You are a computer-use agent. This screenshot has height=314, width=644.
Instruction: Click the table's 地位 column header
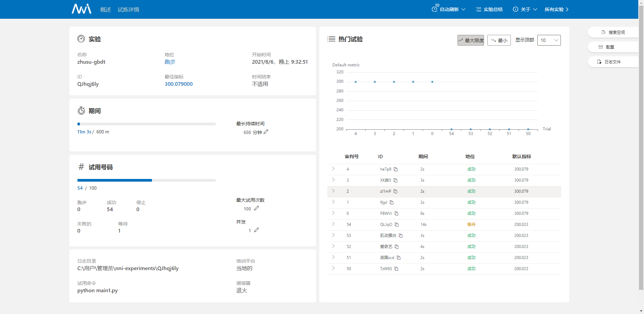tap(470, 156)
